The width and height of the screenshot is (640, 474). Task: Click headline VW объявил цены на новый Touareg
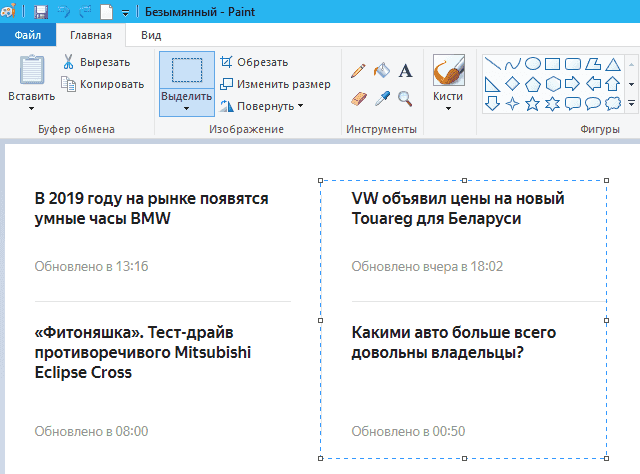point(458,209)
